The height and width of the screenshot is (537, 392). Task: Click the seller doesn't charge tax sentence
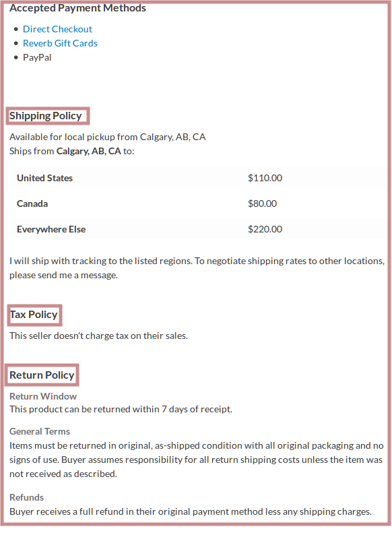(98, 336)
